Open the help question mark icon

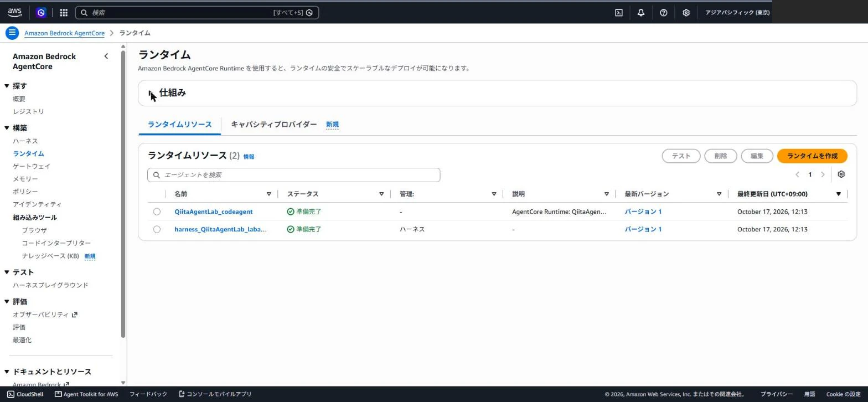coord(664,12)
